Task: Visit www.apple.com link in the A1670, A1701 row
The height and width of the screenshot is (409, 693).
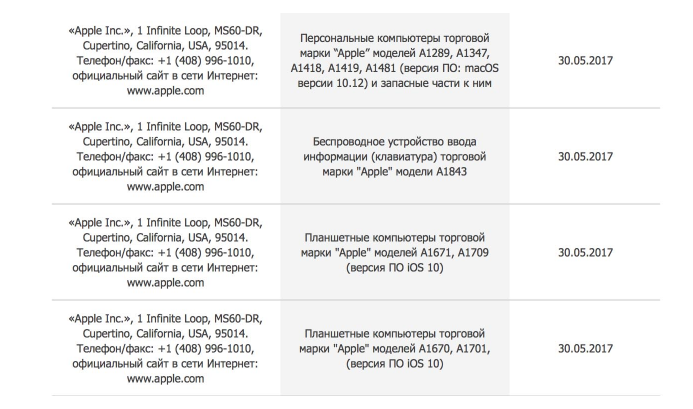Action: pos(166,379)
